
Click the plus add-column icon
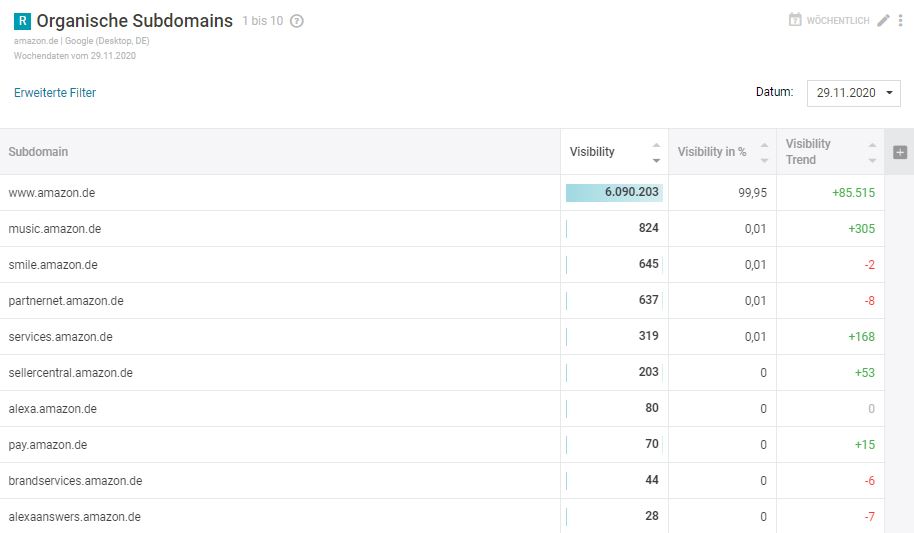(900, 152)
